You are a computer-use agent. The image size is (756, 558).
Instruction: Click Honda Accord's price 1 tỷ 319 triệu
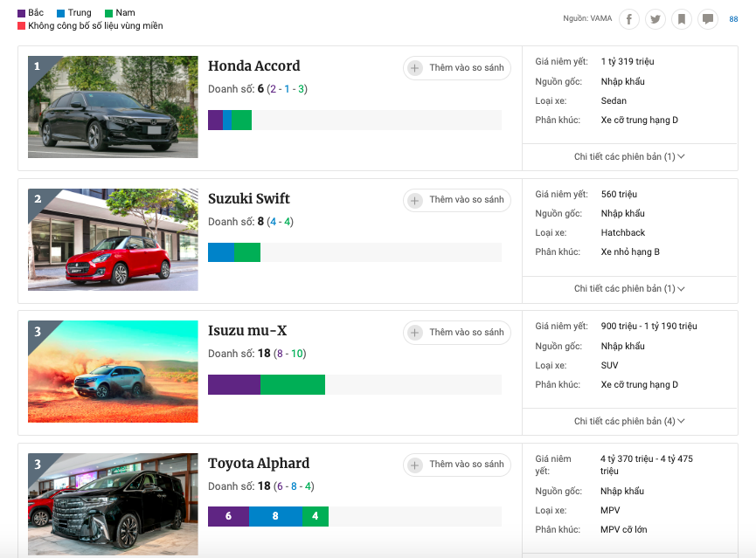click(628, 62)
